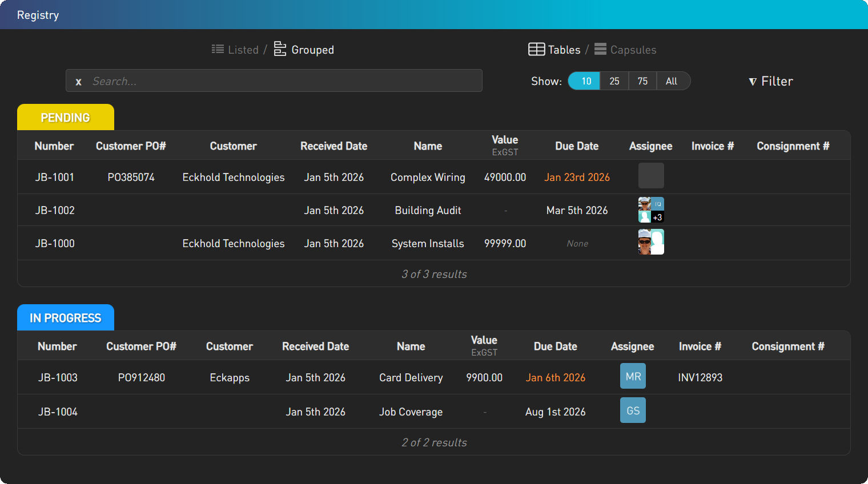
Task: Sort Pending table by Due Date header
Action: click(x=577, y=146)
